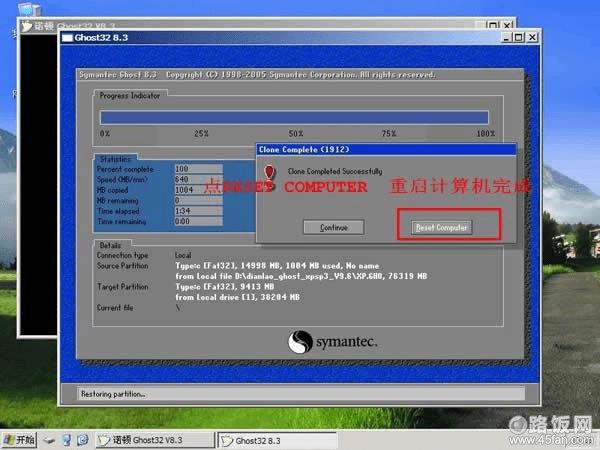Click the 'Details' group label
Viewport: 600px width, 450px height.
(110, 245)
